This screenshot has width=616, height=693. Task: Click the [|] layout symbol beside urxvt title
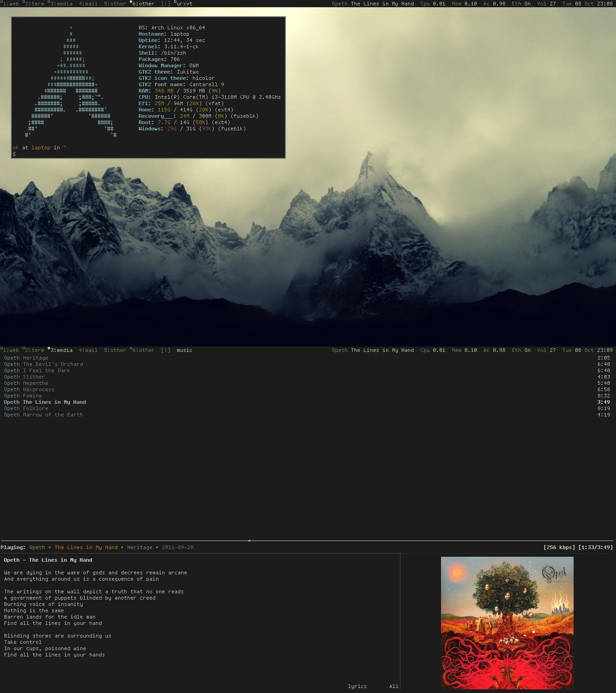(x=166, y=4)
